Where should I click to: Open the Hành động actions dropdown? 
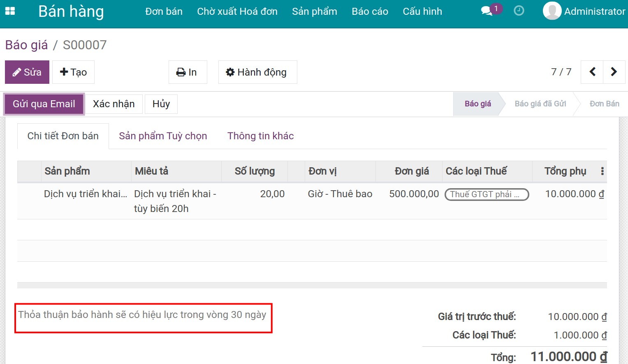click(257, 72)
